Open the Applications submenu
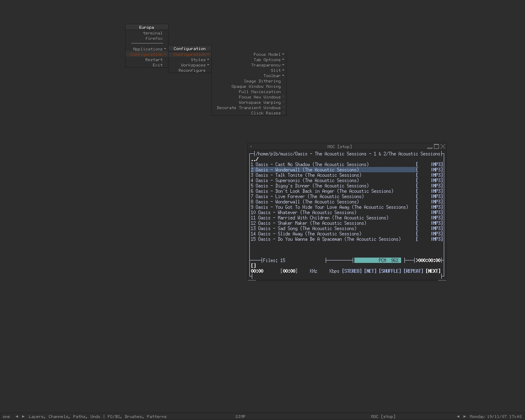Screen dimensions: 525x420 pyautogui.click(x=147, y=49)
